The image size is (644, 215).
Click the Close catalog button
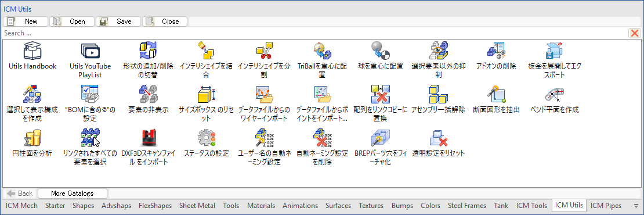pos(165,21)
